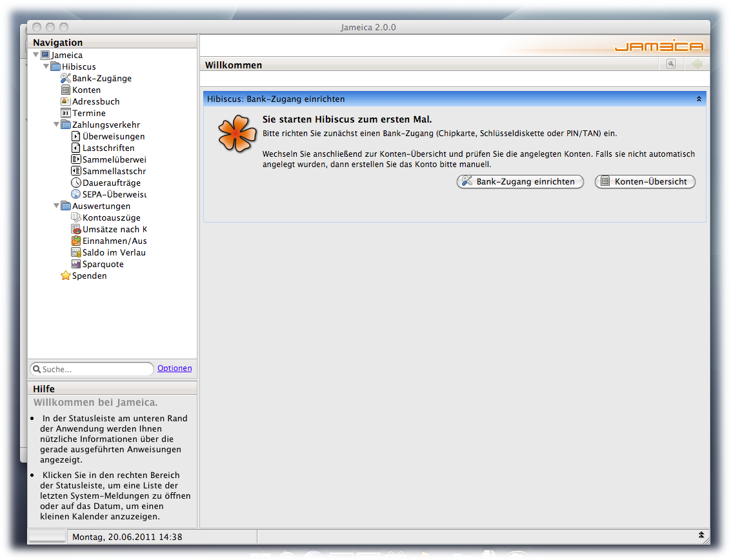Collapse the Bank-Zugang einrichten panel
The height and width of the screenshot is (560, 731).
pos(699,99)
